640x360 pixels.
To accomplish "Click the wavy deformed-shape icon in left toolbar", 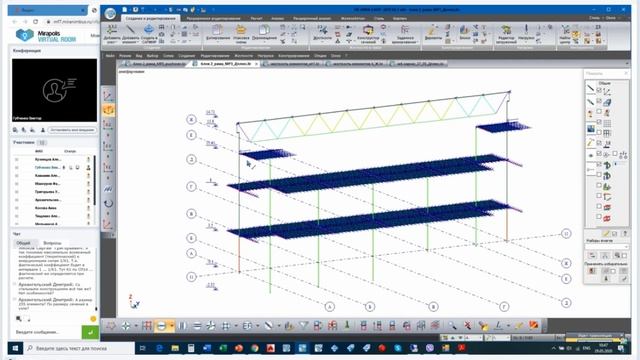I will pos(108,189).
